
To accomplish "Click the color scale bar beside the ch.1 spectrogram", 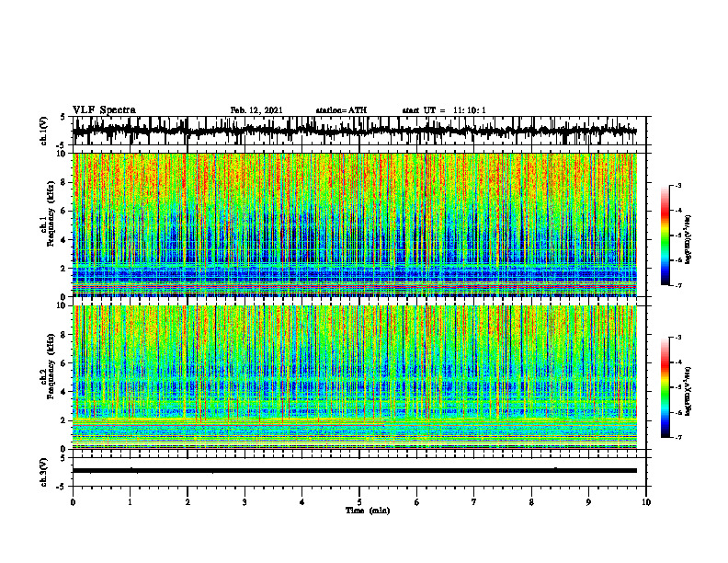I will 665,236.
